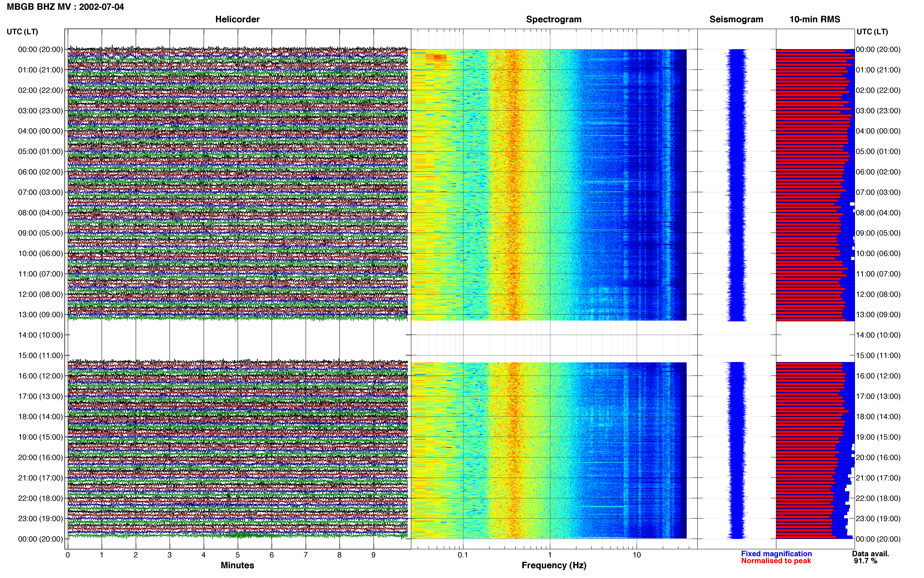Click right-axis time label '16:00 (12:00)'
924x578 pixels.
click(878, 376)
